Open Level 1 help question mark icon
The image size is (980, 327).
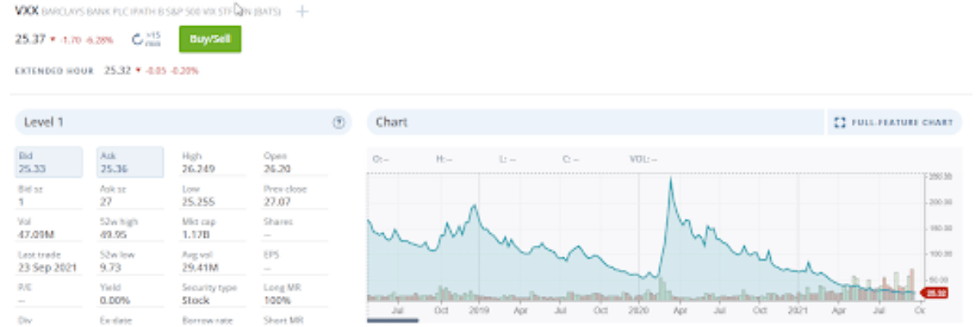(339, 123)
